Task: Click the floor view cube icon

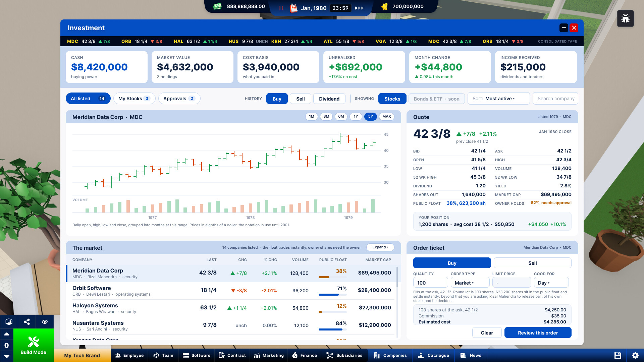Action: (x=9, y=322)
